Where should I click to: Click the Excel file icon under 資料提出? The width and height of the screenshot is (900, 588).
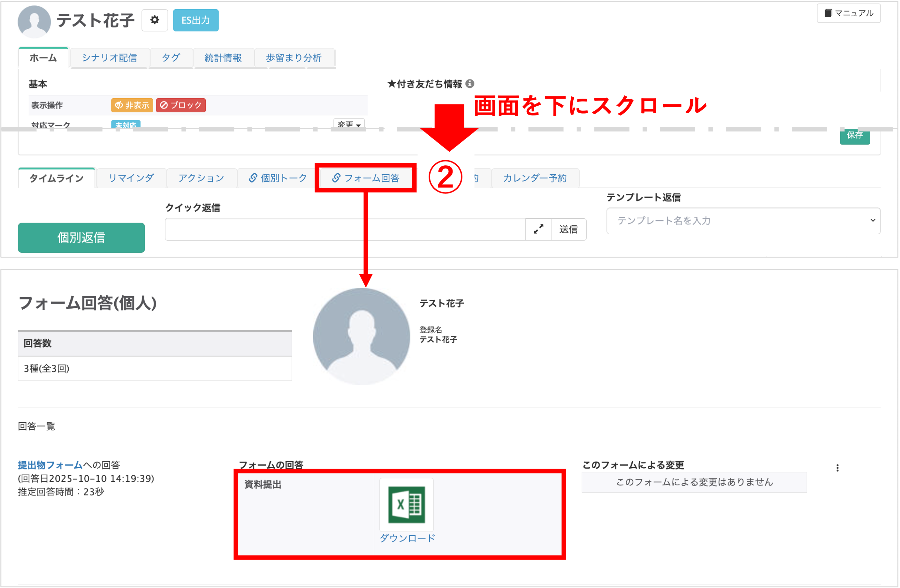coord(407,504)
